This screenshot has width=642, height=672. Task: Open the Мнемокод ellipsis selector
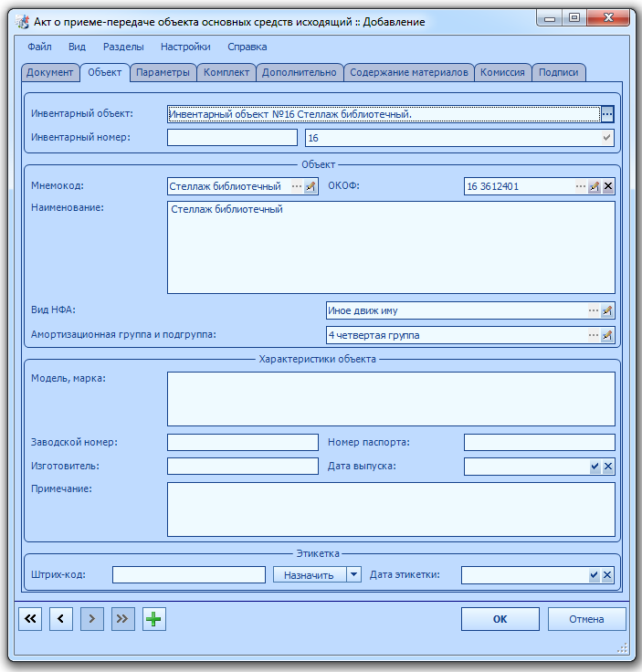(297, 186)
